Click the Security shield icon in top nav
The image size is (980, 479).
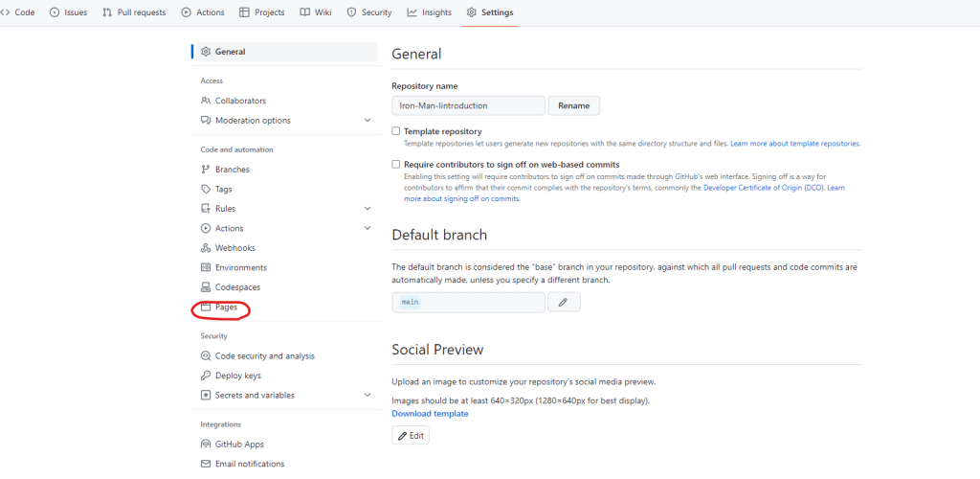[352, 12]
